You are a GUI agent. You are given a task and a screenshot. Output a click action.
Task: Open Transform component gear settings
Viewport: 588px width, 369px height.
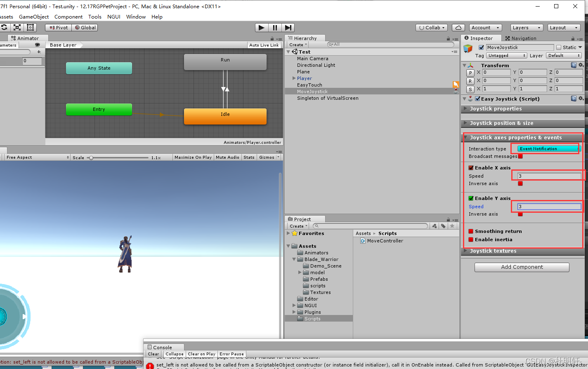click(581, 65)
